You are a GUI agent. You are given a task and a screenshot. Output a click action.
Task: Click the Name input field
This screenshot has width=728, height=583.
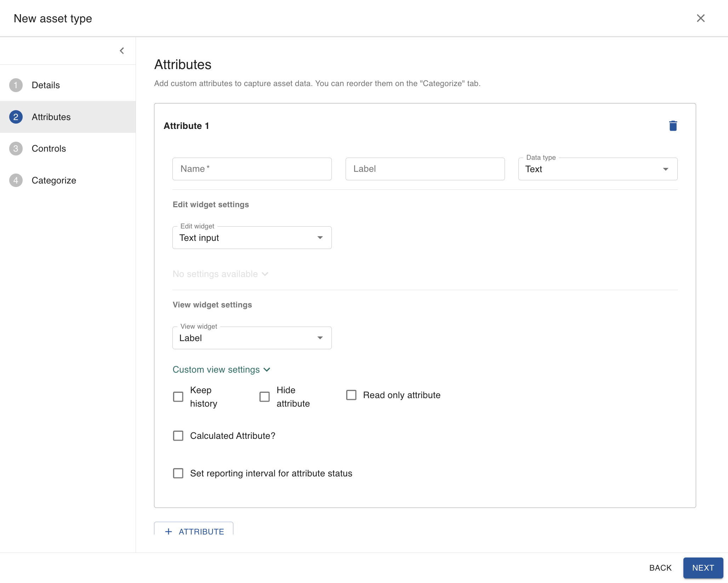252,169
